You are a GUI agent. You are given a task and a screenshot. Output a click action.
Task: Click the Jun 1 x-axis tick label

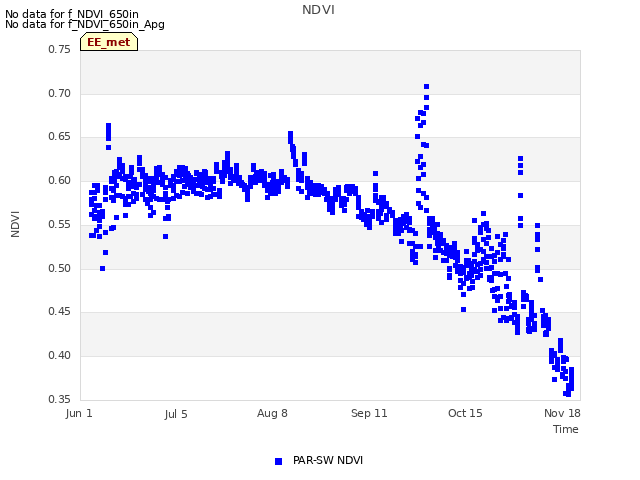tap(79, 413)
